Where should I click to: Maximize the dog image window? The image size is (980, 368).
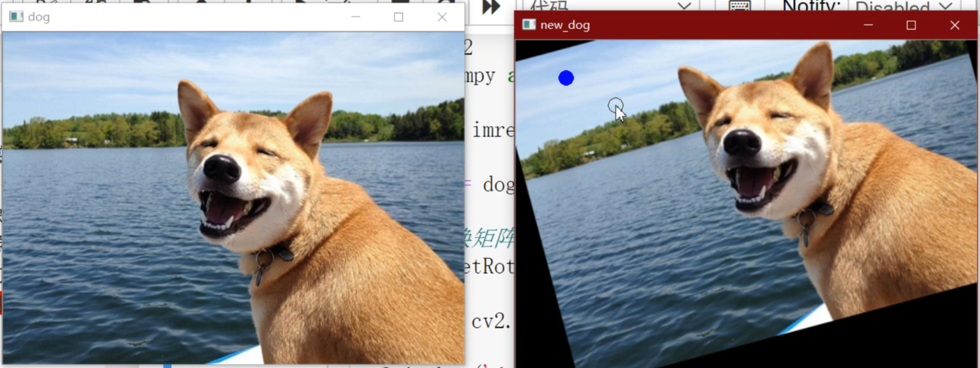click(399, 17)
